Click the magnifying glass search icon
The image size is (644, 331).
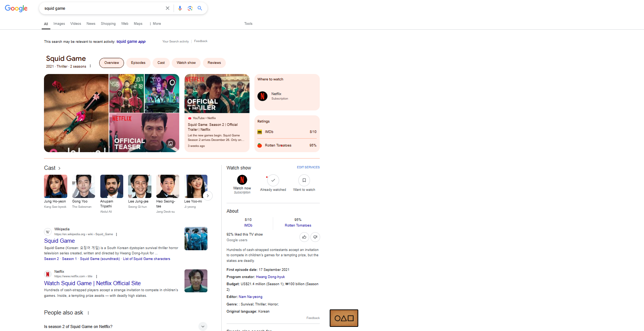coord(200,8)
